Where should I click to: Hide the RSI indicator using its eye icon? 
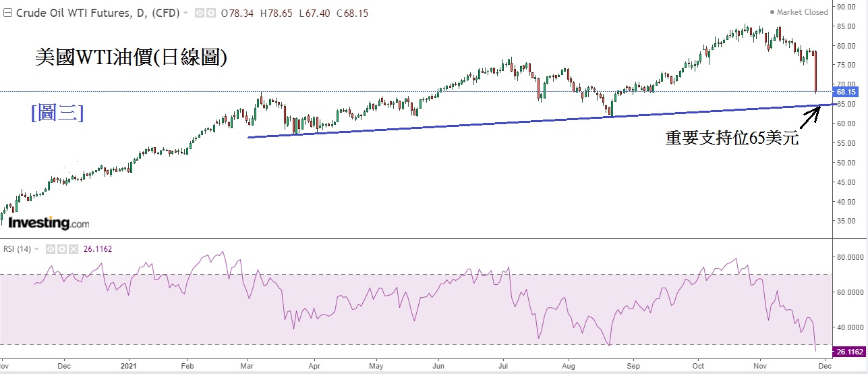coord(50,249)
